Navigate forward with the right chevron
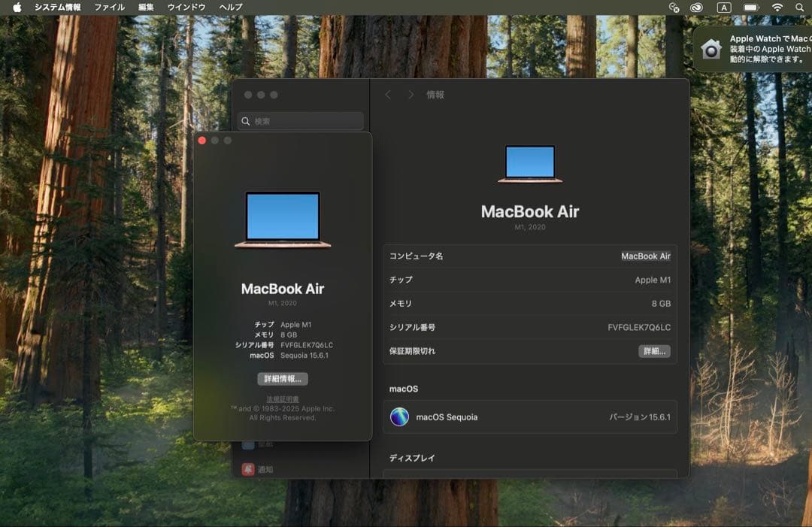 pos(411,95)
